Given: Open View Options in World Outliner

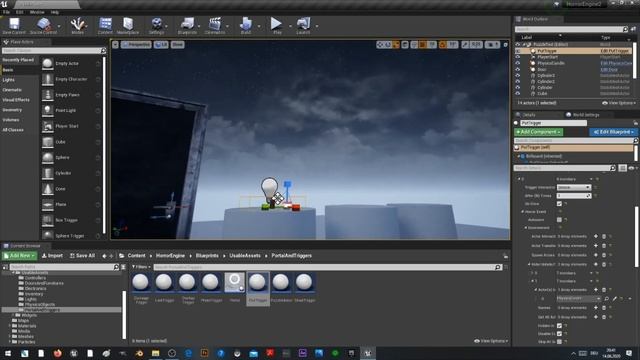Looking at the screenshot, I should tap(619, 103).
